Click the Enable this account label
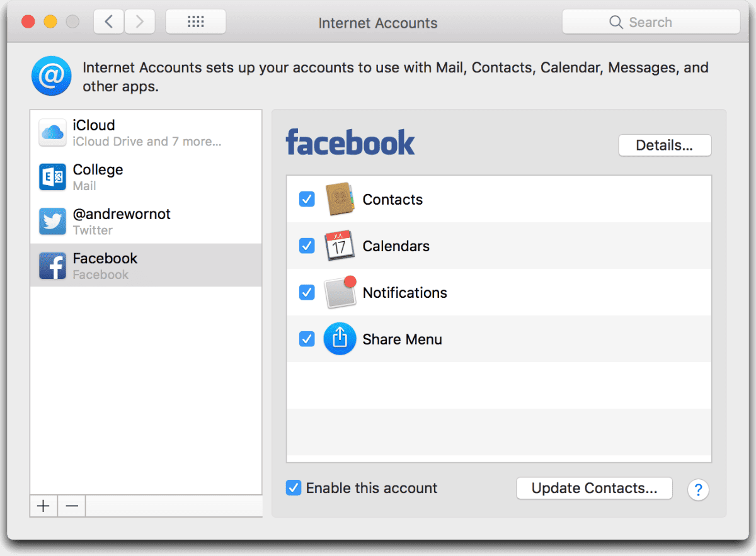756x556 pixels. pos(372,488)
